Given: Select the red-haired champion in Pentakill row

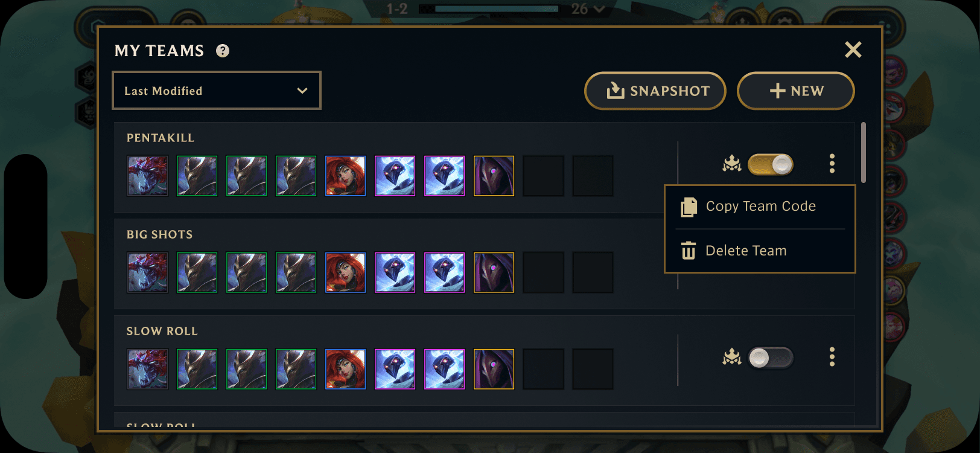Looking at the screenshot, I should tap(346, 176).
